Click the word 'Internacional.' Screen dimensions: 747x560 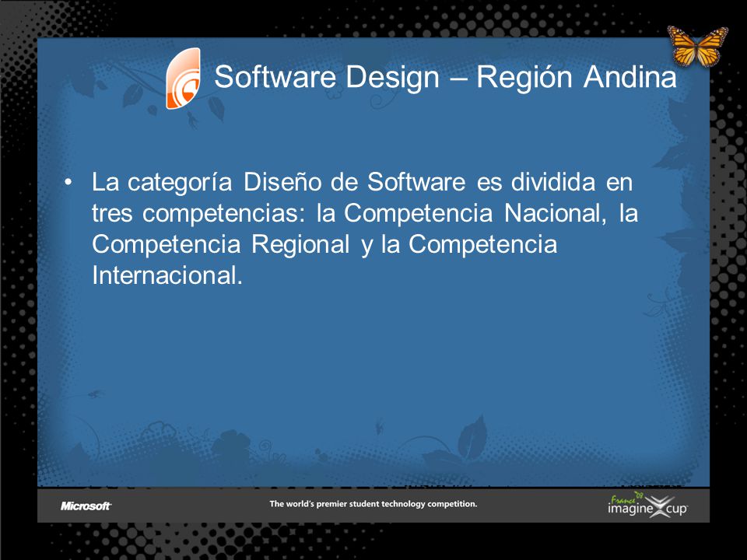[167, 275]
